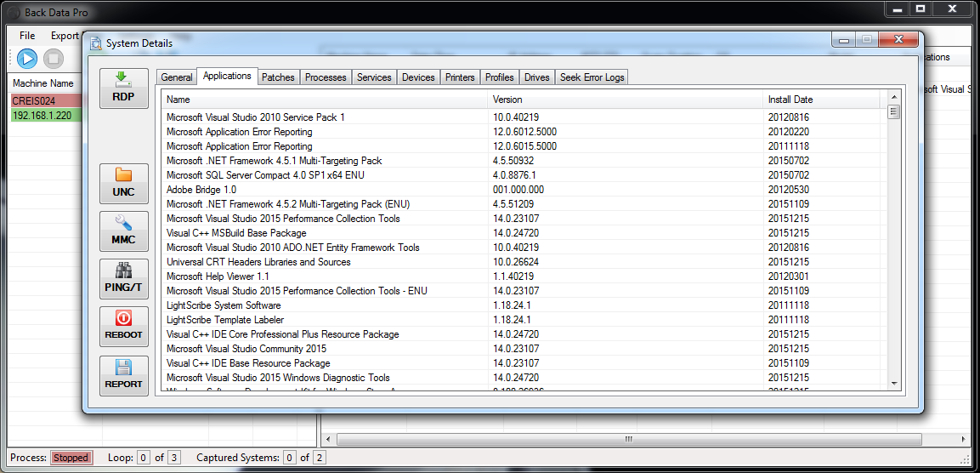Click the Machine Name column header
Screen dimensions: 980x473
point(43,83)
